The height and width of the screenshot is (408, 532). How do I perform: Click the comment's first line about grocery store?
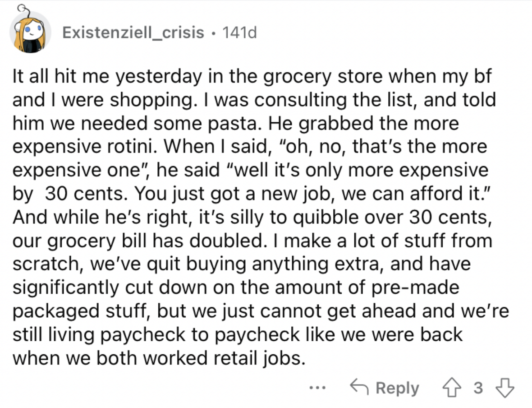(252, 76)
